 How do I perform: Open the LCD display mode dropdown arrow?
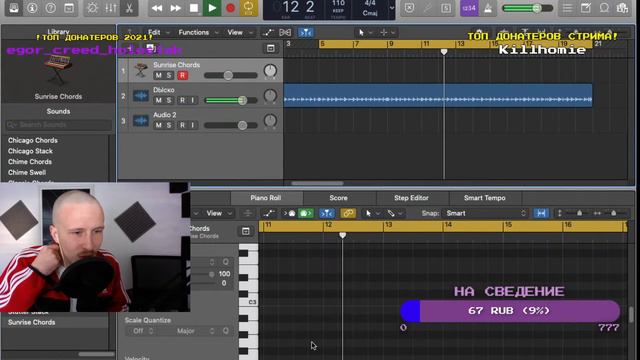tap(391, 8)
